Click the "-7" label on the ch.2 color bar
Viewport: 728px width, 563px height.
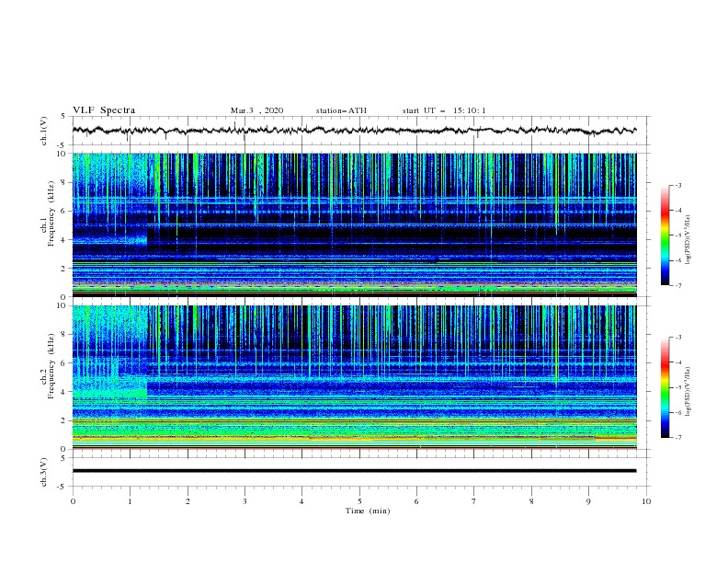(x=677, y=438)
